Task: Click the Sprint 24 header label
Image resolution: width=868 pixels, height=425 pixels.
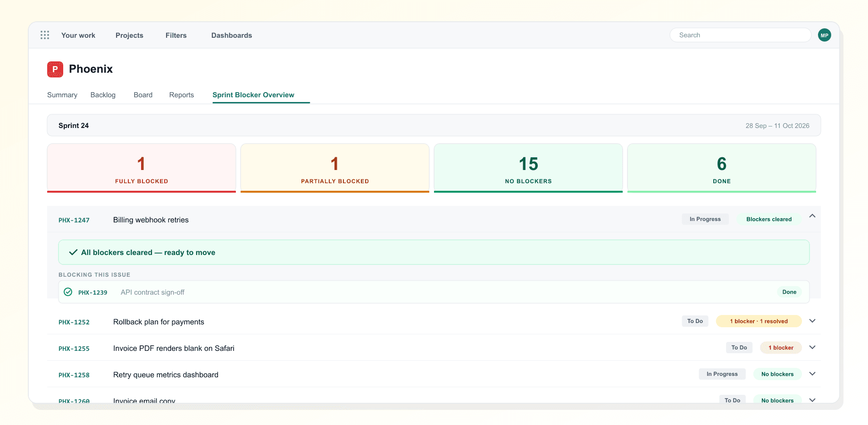Action: (x=74, y=126)
